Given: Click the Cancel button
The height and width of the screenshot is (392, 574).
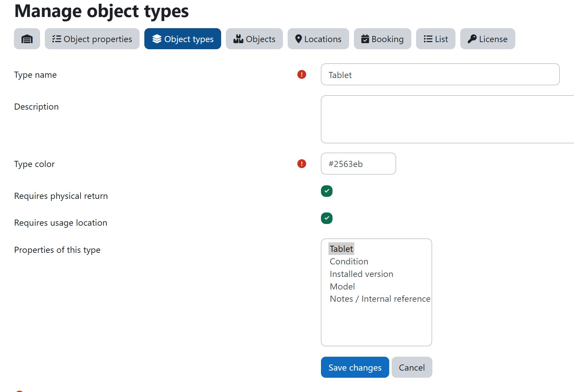Looking at the screenshot, I should [412, 367].
